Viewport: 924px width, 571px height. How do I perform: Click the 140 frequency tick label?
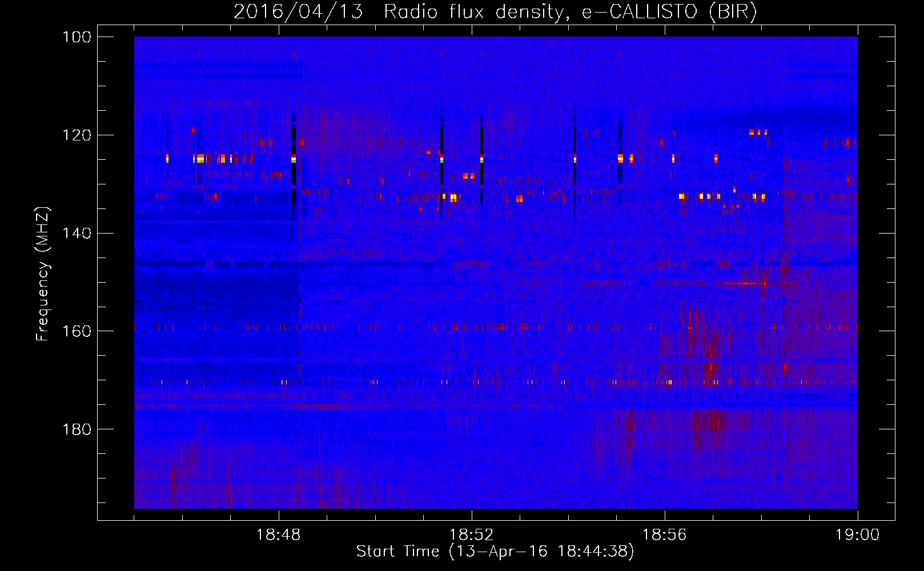pos(78,234)
